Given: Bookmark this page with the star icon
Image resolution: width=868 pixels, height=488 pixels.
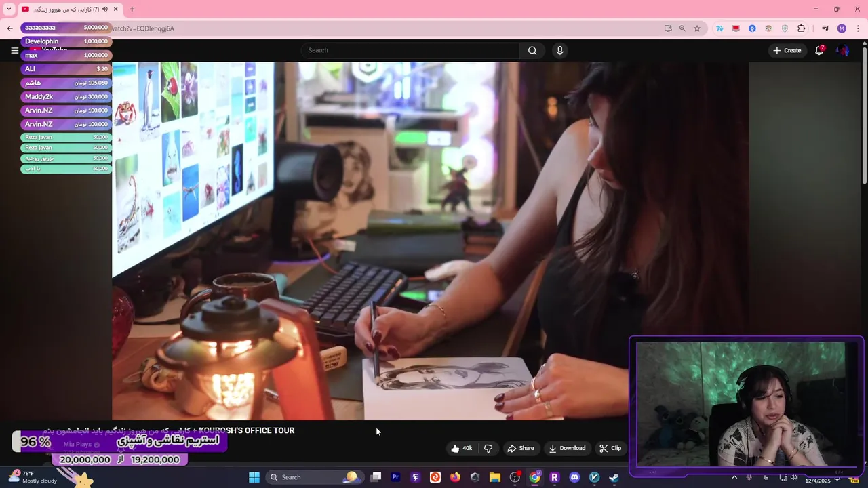Looking at the screenshot, I should 696,28.
